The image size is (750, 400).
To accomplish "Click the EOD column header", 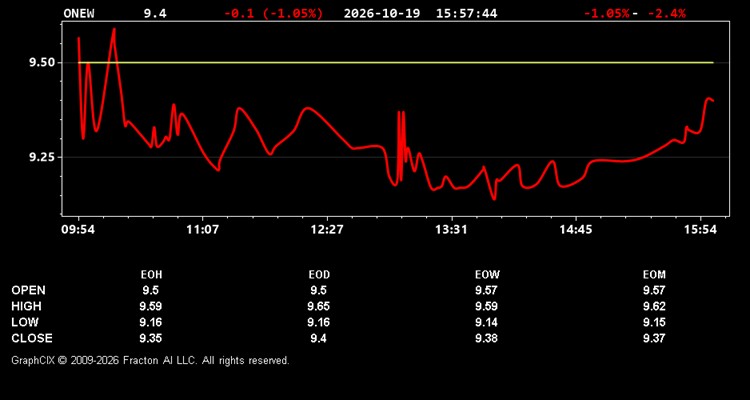I will click(x=319, y=275).
